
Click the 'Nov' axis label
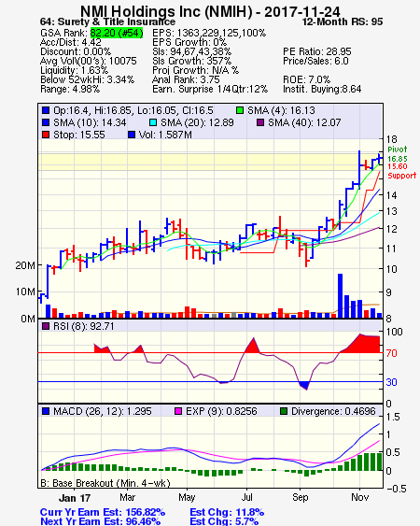[359, 497]
